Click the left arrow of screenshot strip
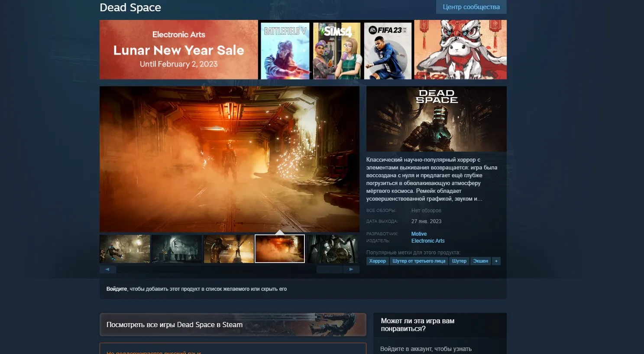 [108, 270]
